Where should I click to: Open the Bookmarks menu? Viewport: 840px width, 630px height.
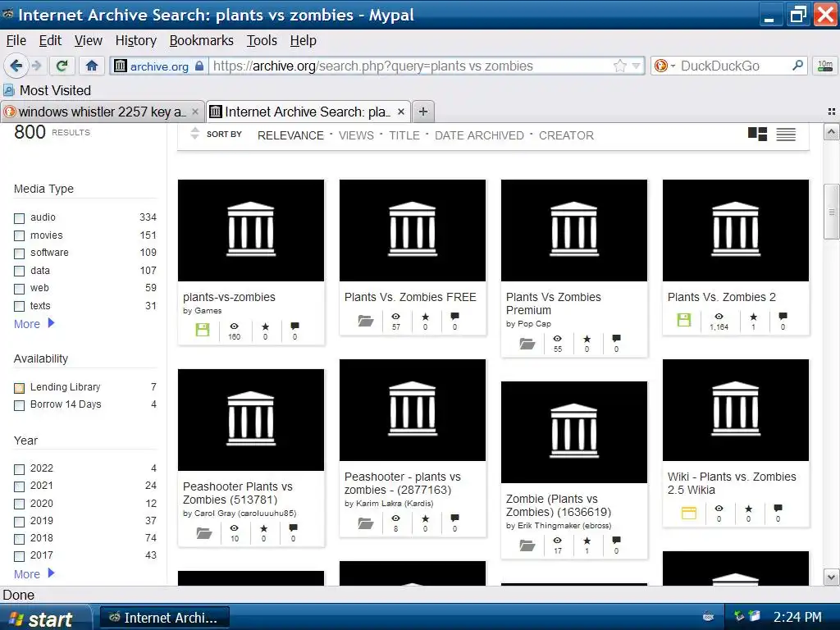pyautogui.click(x=202, y=41)
